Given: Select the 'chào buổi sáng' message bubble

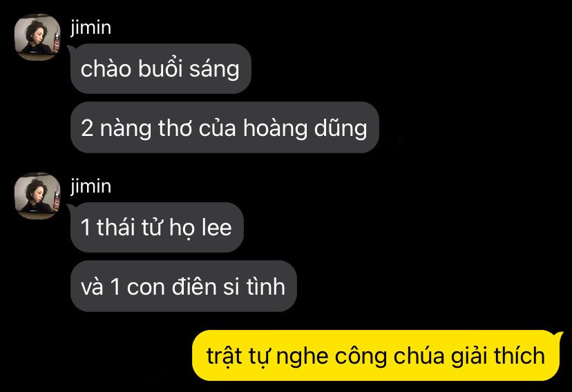Looking at the screenshot, I should (161, 68).
